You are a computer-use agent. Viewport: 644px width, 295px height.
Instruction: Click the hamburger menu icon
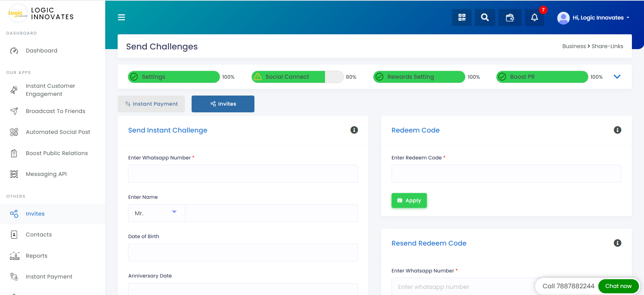[121, 17]
